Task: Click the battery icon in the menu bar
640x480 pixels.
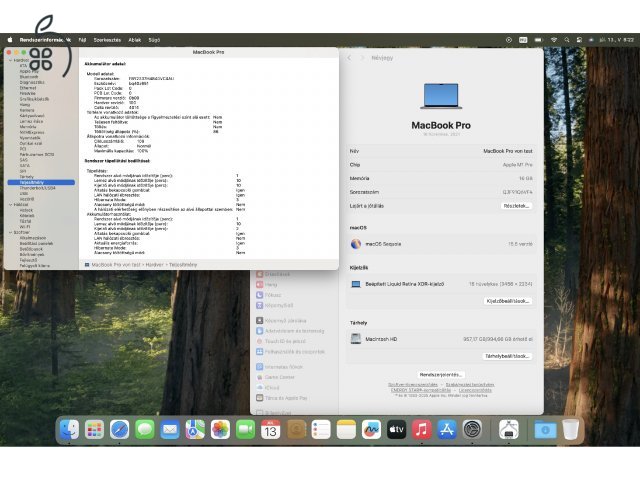Action: (539, 40)
